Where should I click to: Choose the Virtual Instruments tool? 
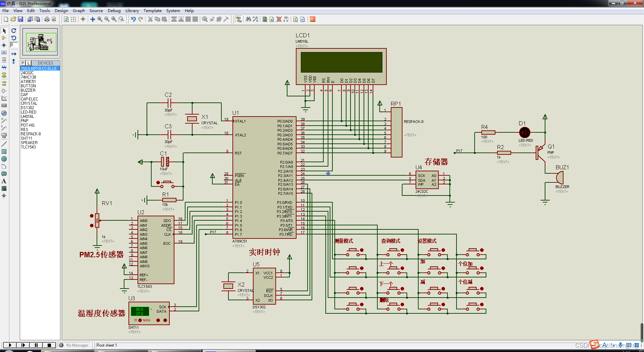click(4, 135)
